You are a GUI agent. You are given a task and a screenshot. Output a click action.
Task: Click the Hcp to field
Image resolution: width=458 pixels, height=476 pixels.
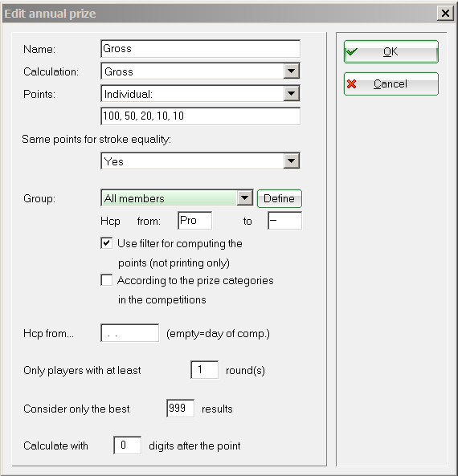[284, 221]
